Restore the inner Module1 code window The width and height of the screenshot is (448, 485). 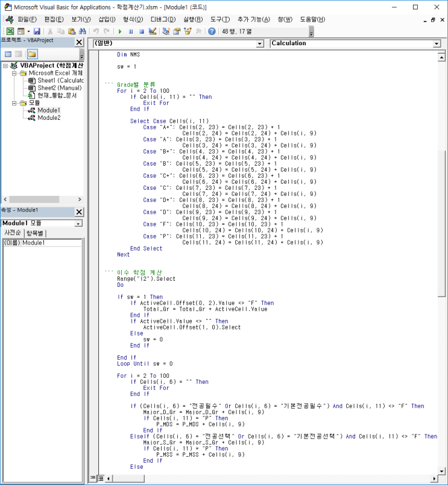coord(433,19)
